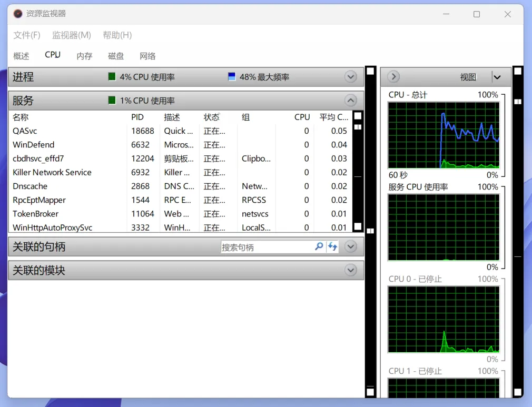Viewport: 532px width, 407px height.
Task: Open the 监视器(M) menu
Action: pos(72,35)
